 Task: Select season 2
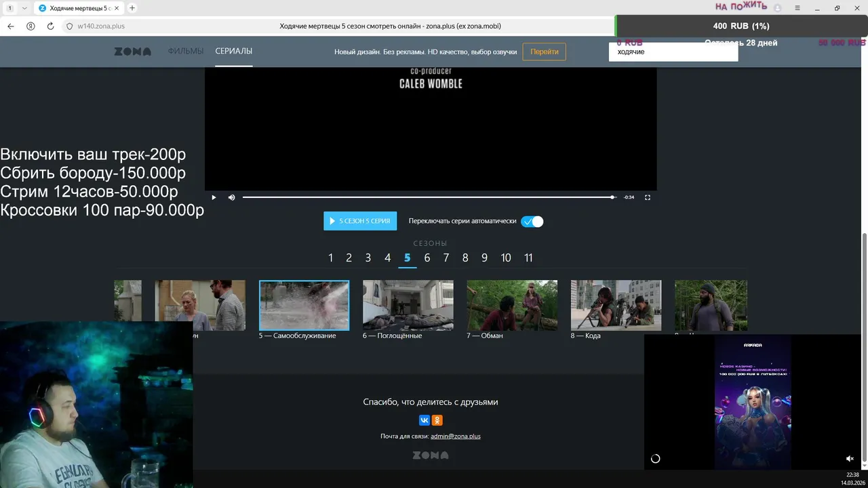coord(349,258)
